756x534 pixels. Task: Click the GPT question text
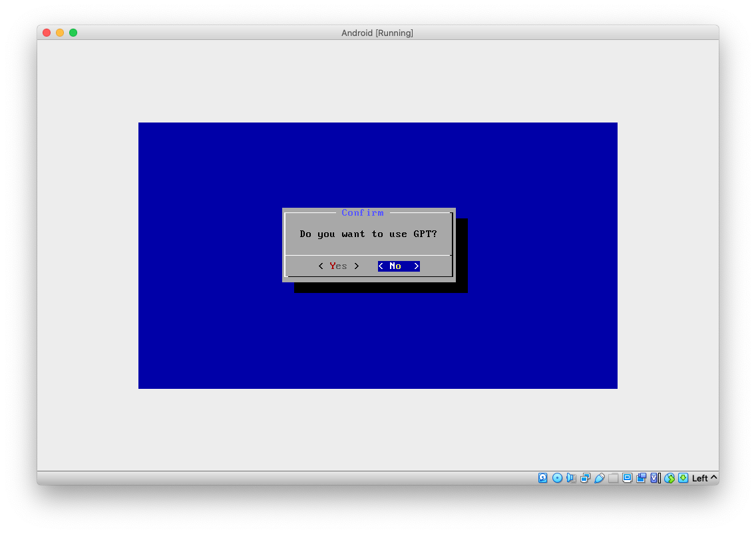pyautogui.click(x=368, y=234)
